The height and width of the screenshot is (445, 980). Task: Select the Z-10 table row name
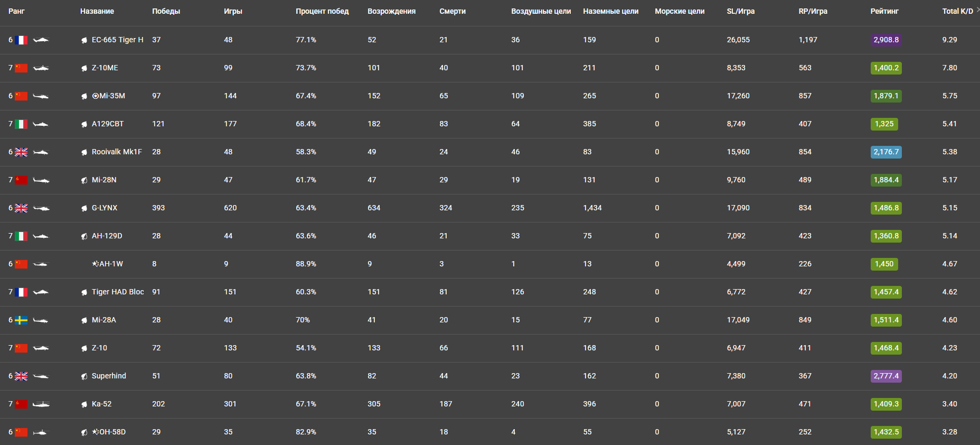[99, 348]
